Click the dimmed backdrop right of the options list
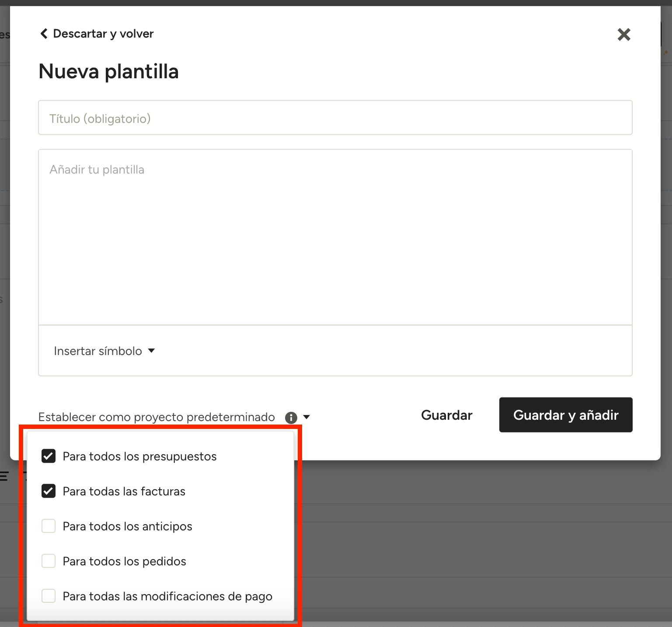The image size is (672, 627). (481, 542)
